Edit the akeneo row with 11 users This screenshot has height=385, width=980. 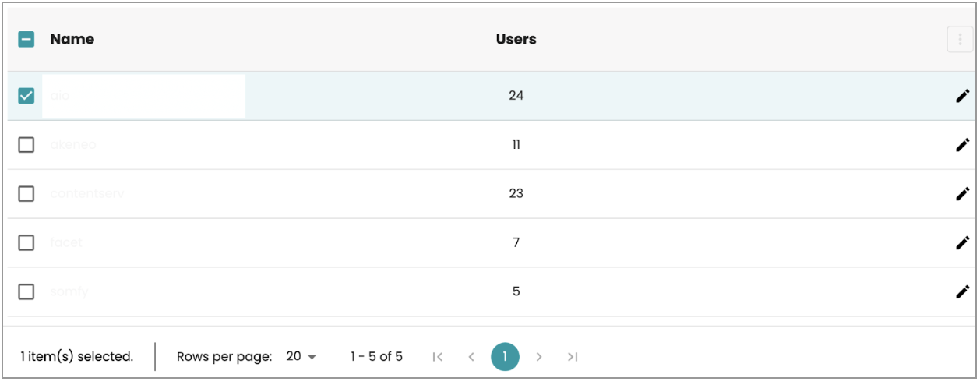pos(963,145)
